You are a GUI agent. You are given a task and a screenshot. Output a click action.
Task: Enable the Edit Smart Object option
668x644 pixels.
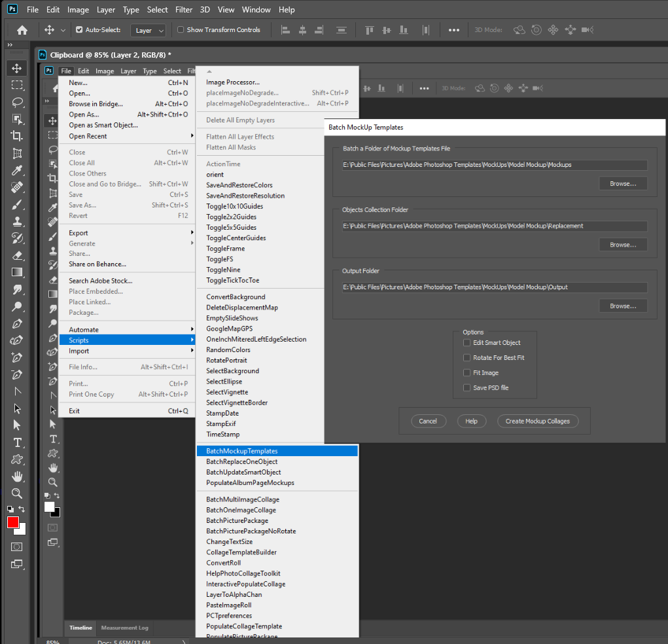tap(467, 342)
